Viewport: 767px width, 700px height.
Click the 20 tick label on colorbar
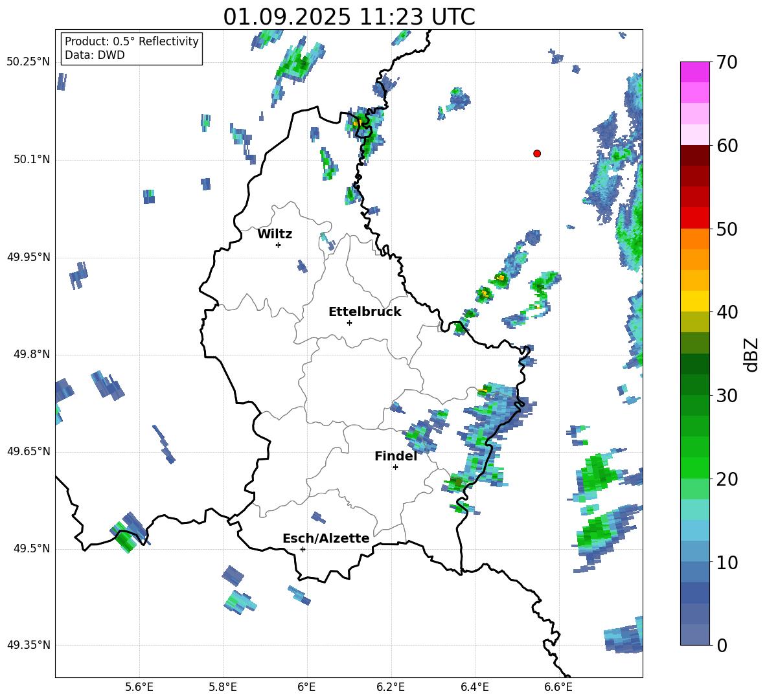(727, 479)
